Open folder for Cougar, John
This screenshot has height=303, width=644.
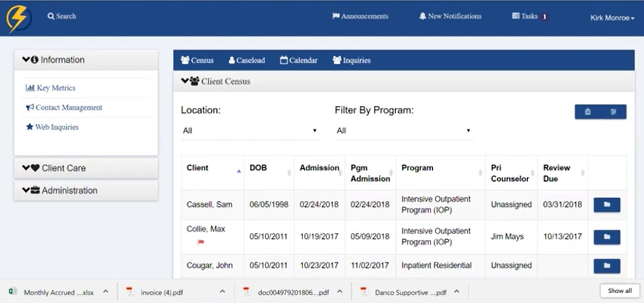[x=607, y=266]
